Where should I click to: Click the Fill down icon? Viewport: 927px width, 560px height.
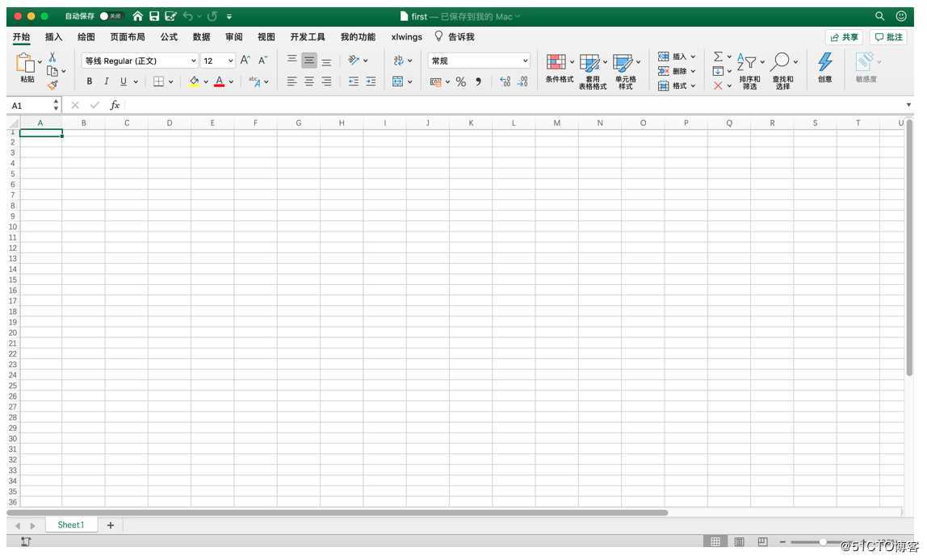pyautogui.click(x=718, y=71)
